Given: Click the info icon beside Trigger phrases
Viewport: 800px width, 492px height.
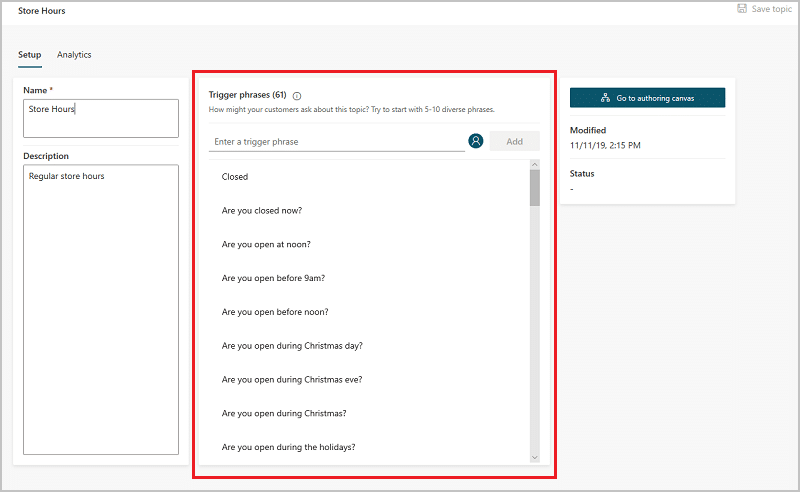Looking at the screenshot, I should tap(297, 96).
